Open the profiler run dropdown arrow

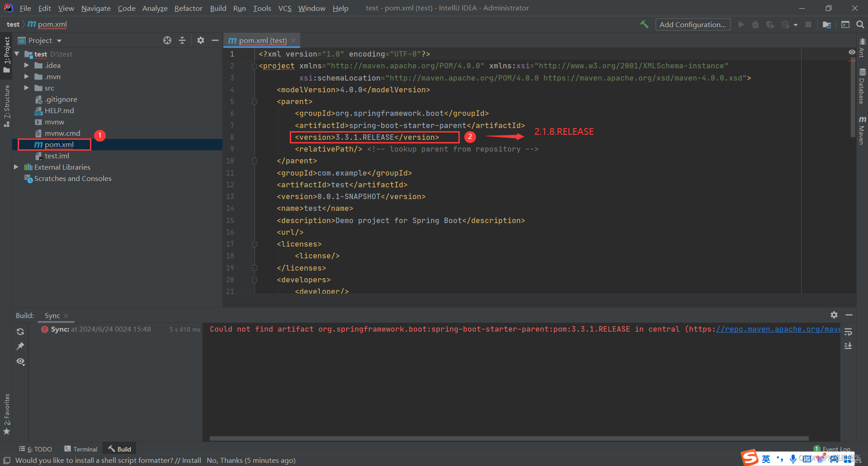[x=796, y=25]
